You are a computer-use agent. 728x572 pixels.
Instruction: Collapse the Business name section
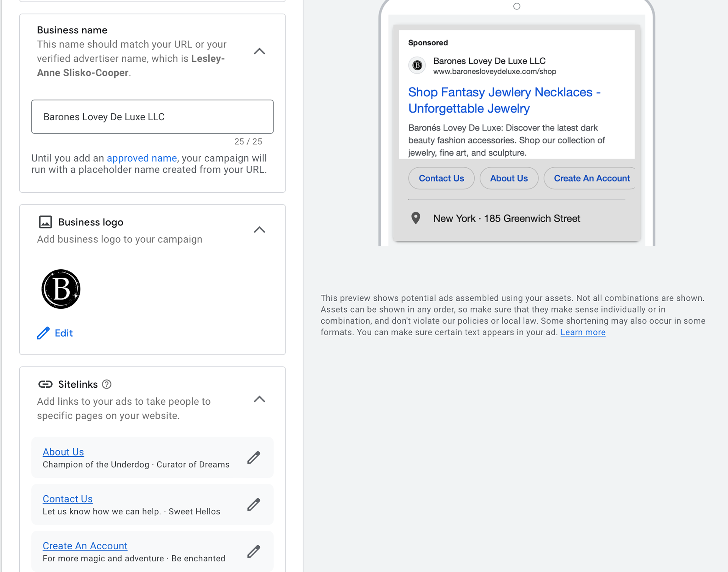click(259, 51)
